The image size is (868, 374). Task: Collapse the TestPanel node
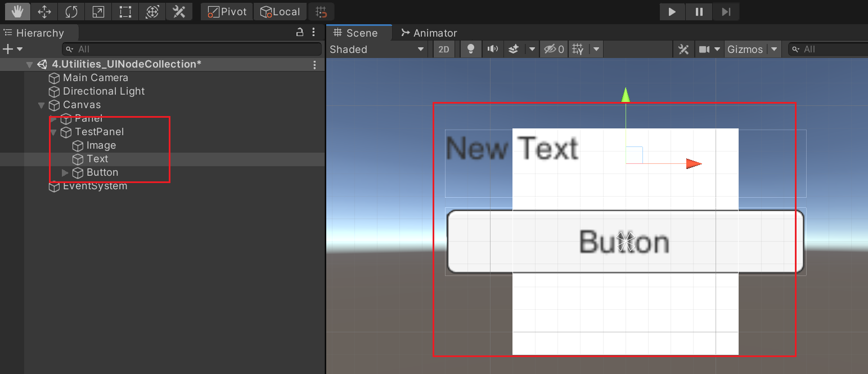click(53, 132)
